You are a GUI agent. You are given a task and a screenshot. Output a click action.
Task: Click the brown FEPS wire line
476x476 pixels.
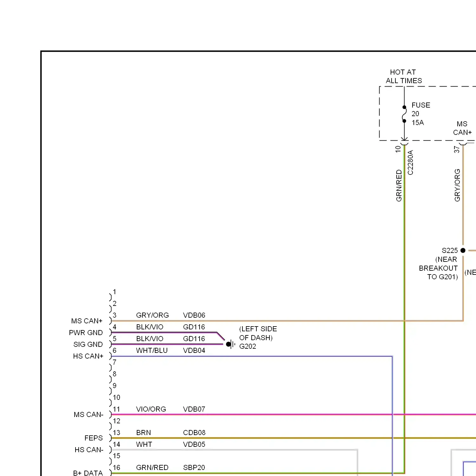(x=294, y=438)
